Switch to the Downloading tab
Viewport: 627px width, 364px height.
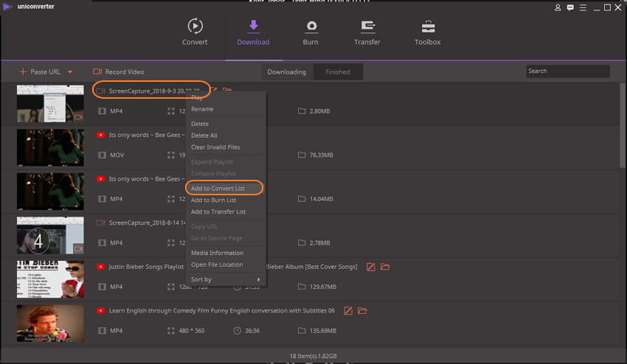click(287, 72)
